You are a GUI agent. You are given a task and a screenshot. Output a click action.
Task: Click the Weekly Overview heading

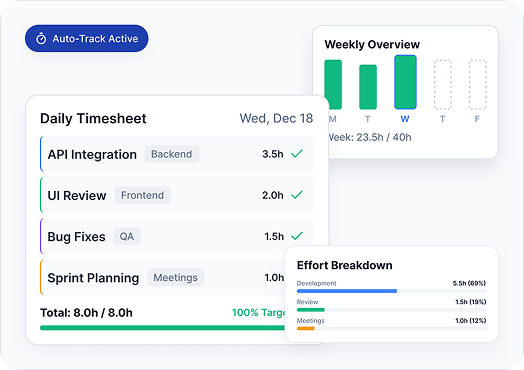[x=372, y=44]
